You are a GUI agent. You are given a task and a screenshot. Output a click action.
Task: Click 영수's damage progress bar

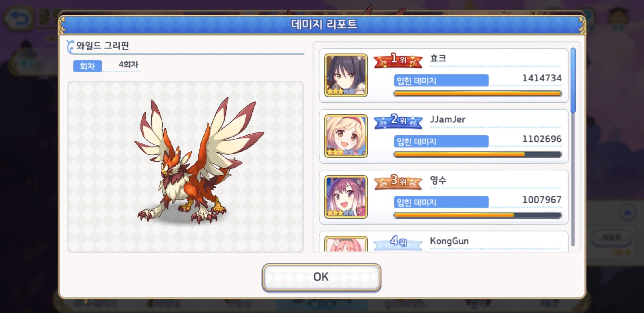[x=478, y=215]
